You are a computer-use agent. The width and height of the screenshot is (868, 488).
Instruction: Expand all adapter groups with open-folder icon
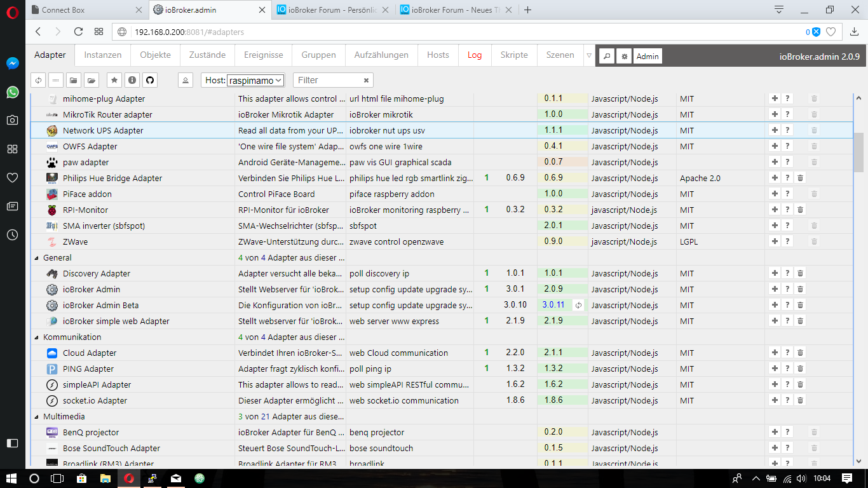[92, 80]
